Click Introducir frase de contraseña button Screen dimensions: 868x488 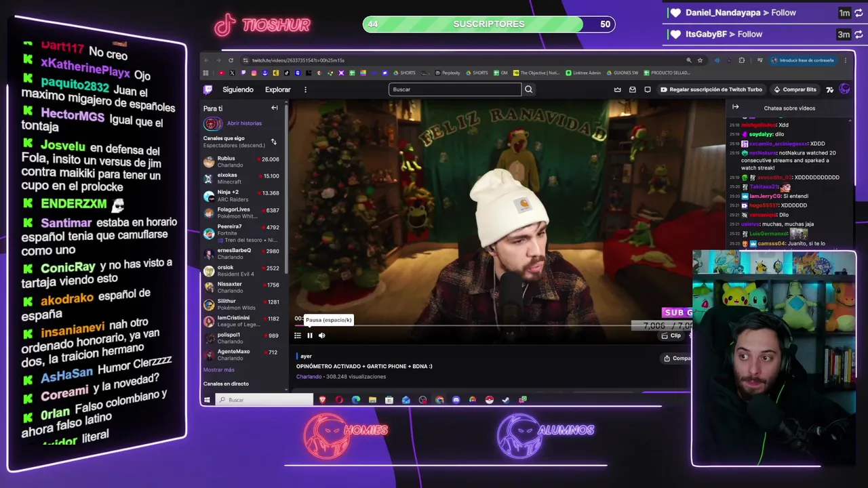802,60
